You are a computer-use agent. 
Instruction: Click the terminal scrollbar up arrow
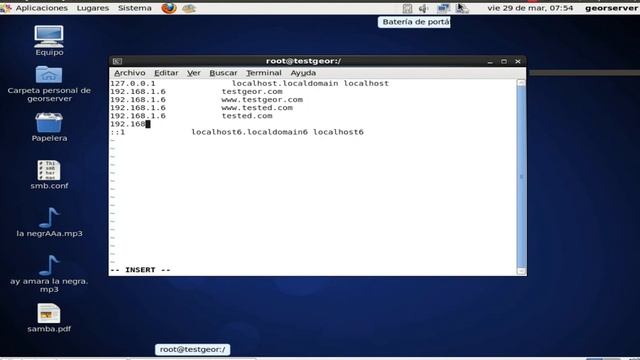[521, 83]
